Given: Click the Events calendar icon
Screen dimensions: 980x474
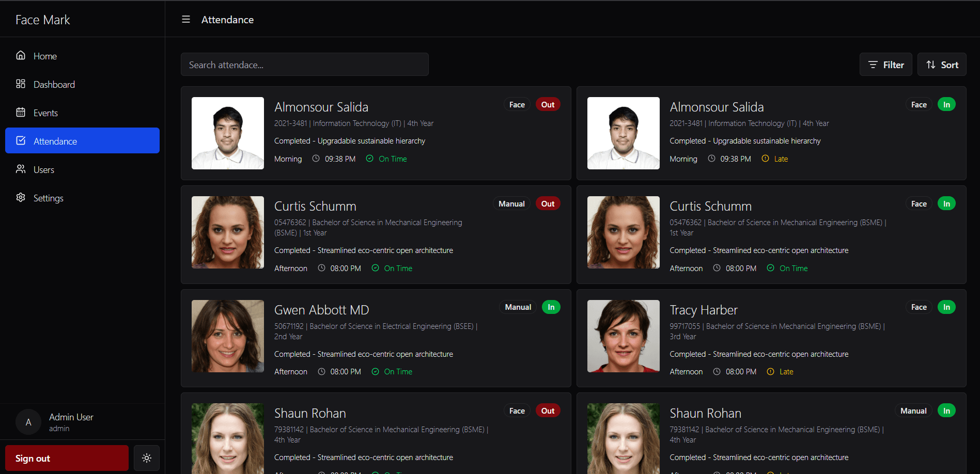Looking at the screenshot, I should pos(21,112).
